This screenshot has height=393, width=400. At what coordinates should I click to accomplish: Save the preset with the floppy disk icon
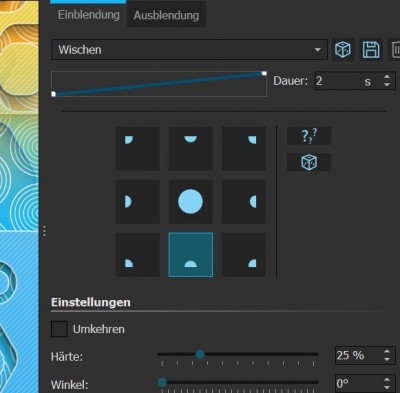[371, 50]
